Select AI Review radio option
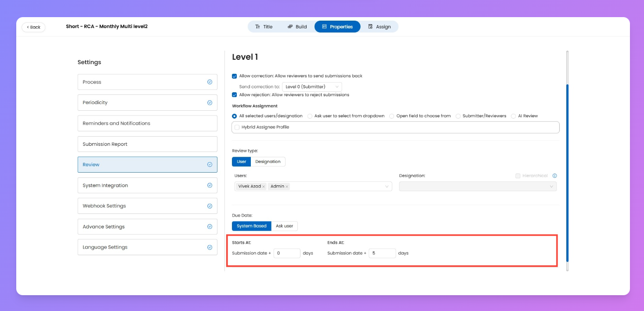Screen dimensions: 644x311 pyautogui.click(x=514, y=116)
